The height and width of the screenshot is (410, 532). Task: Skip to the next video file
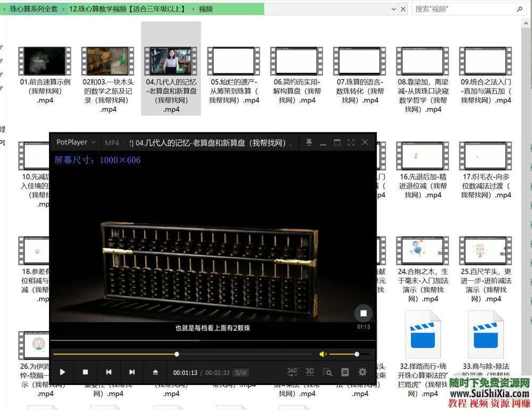[x=132, y=372]
